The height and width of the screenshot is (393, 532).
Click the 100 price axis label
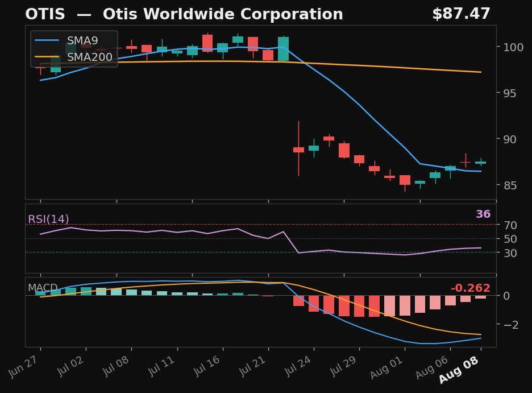click(513, 47)
